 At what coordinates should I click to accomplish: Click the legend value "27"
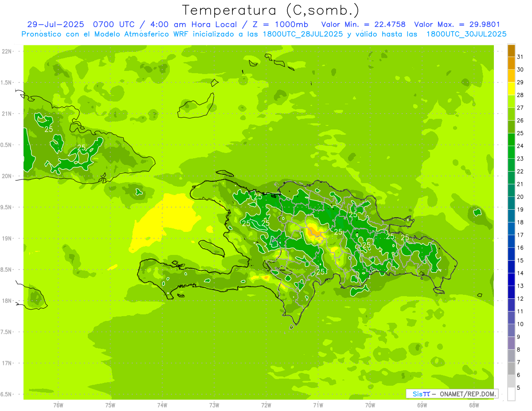tap(520, 108)
